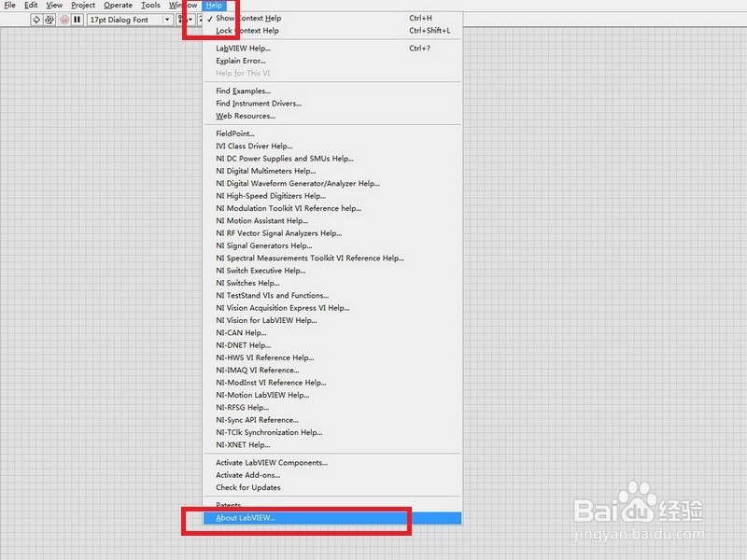Open NI-Motion LabVIEW Help...
747x560 pixels.
[x=332, y=395]
